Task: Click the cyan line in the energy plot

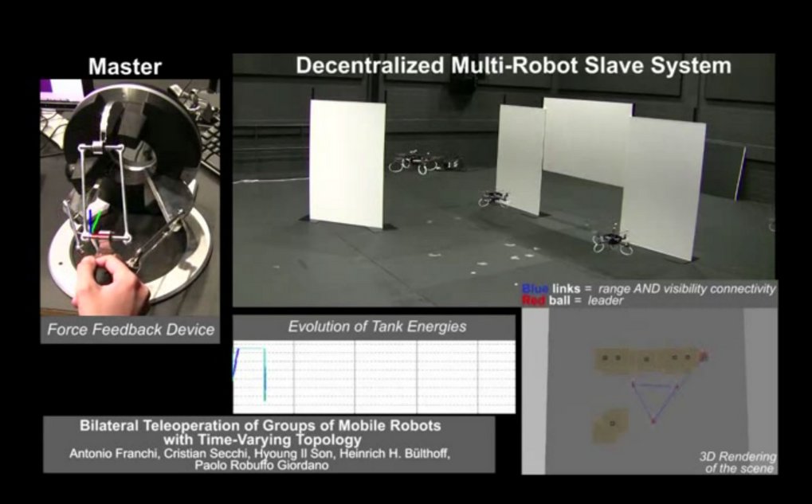Action: coord(264,373)
